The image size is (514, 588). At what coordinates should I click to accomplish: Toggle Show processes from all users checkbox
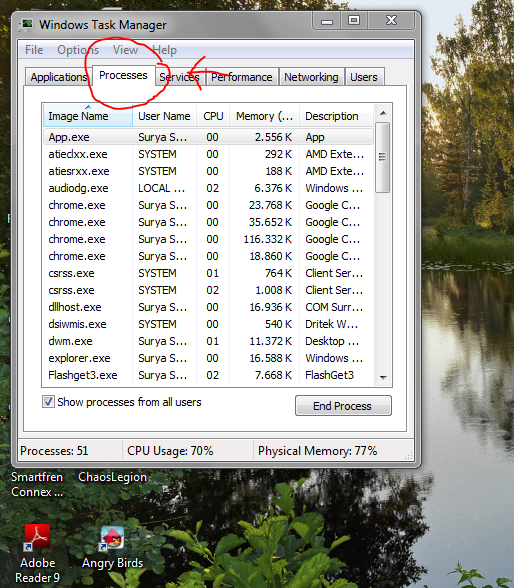click(x=48, y=402)
